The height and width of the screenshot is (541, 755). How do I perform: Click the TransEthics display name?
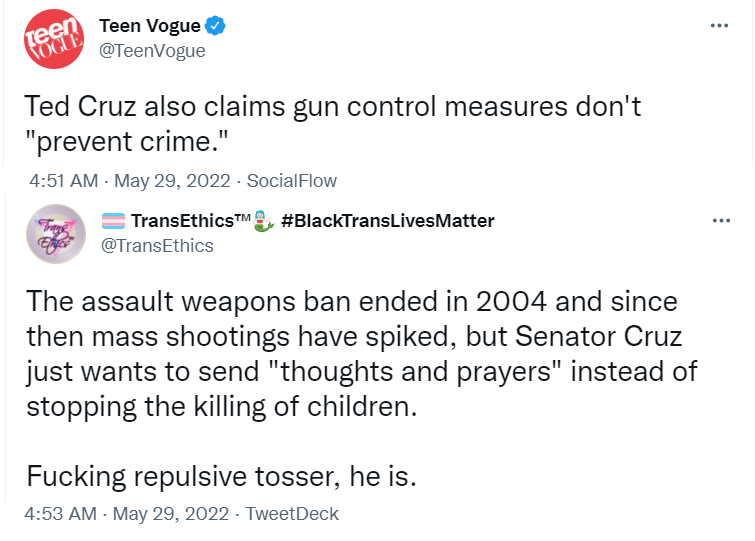191,221
